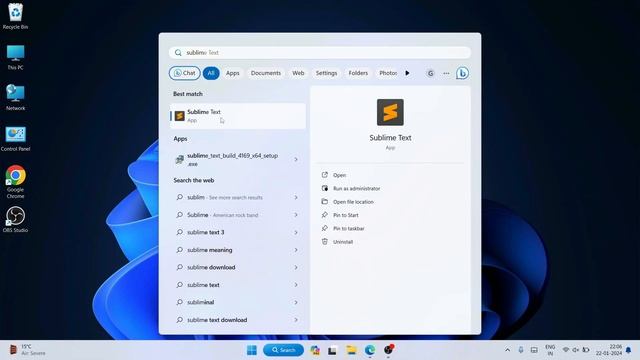Expand chevron for 'sublime meaning'
This screenshot has height=360, width=640.
296,250
